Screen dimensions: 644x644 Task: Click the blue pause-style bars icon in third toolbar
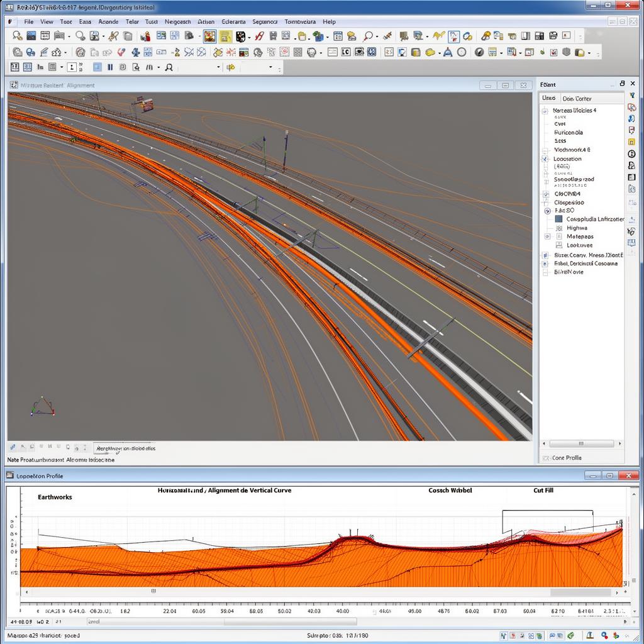[110, 67]
